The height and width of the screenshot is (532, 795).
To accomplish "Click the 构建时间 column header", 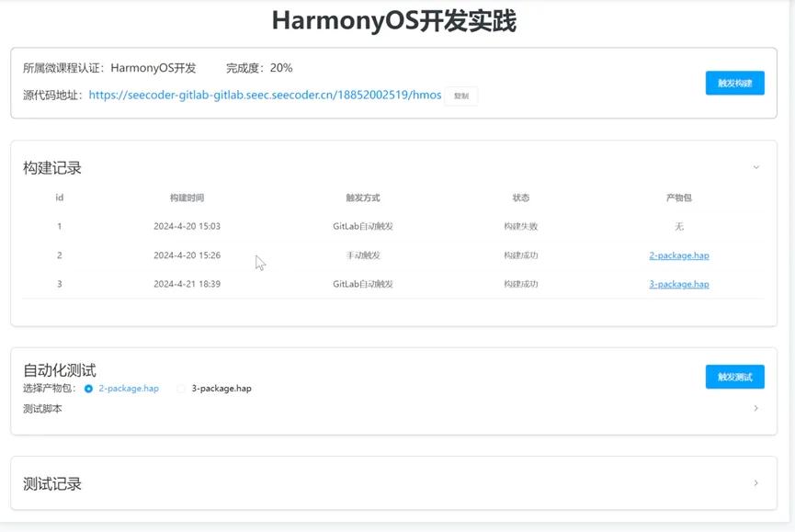I will point(187,198).
